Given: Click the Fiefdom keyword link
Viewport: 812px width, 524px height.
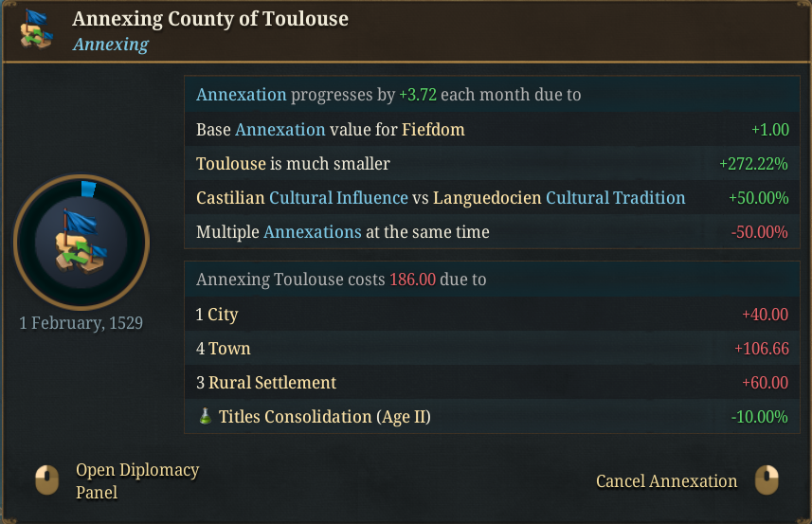Looking at the screenshot, I should 433,129.
